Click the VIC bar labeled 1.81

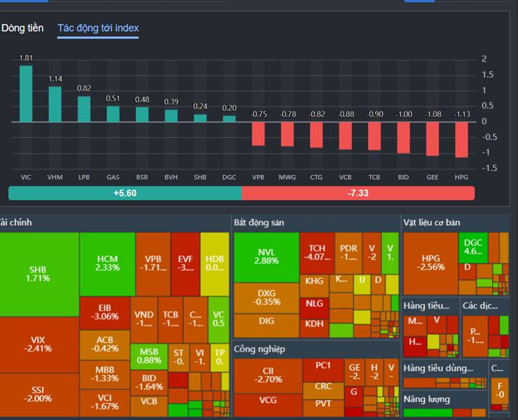tap(26, 94)
